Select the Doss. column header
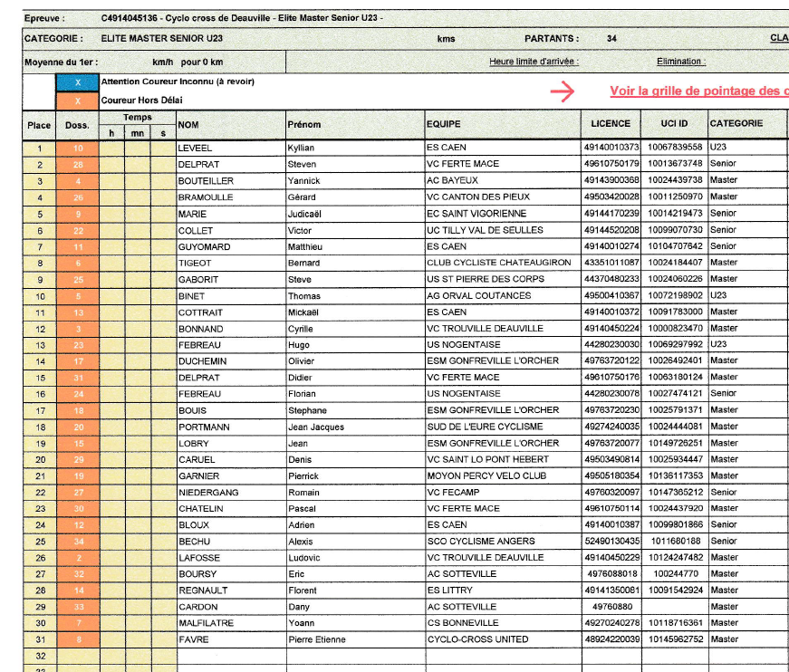789x672 pixels. click(77, 125)
